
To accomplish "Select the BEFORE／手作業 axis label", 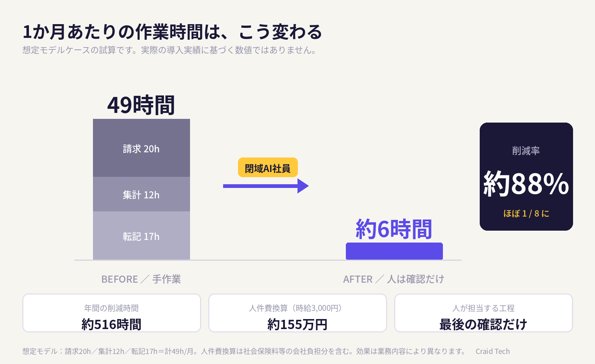I will pos(141,279).
